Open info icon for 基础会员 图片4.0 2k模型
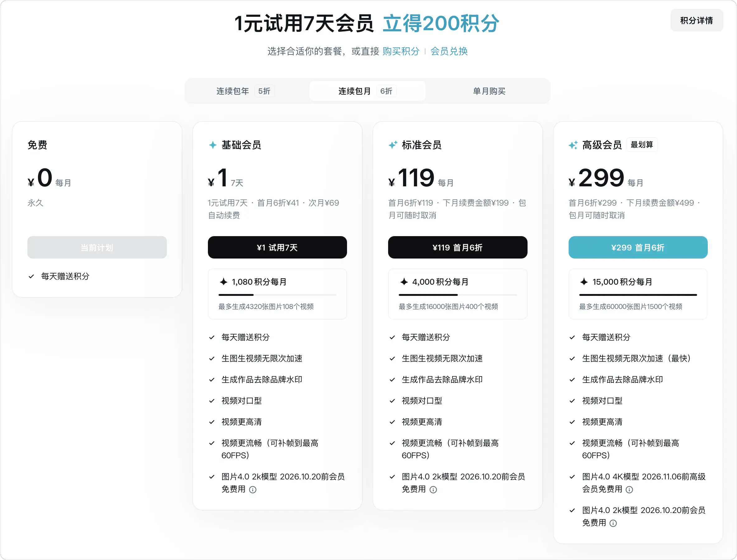The image size is (737, 560). (253, 490)
